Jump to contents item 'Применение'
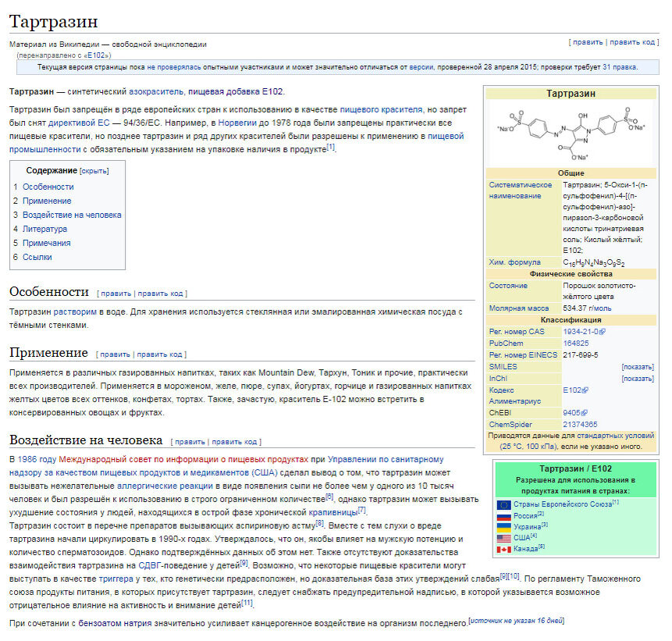672x641 pixels. 47,201
